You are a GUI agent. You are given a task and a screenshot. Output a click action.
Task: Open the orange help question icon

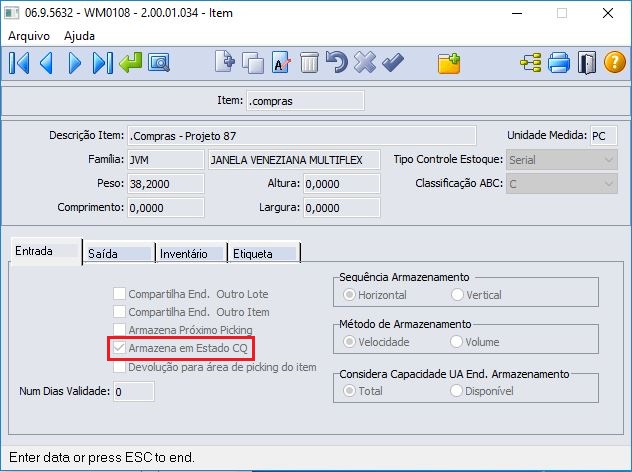tap(614, 62)
